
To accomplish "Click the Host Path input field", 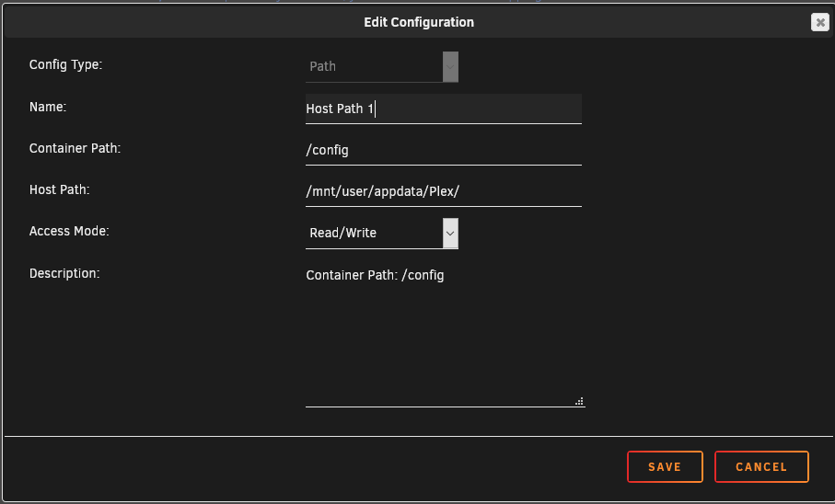I will (x=444, y=191).
